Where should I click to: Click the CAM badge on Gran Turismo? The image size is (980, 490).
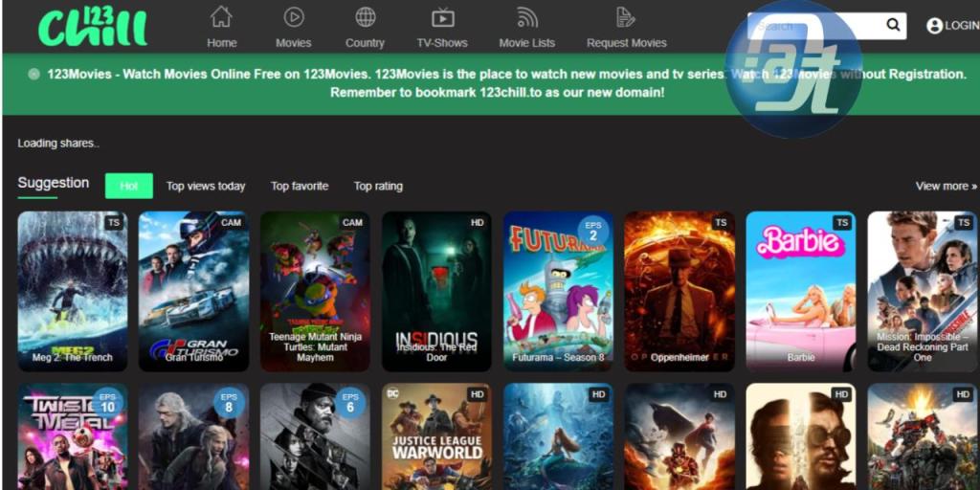click(x=231, y=222)
